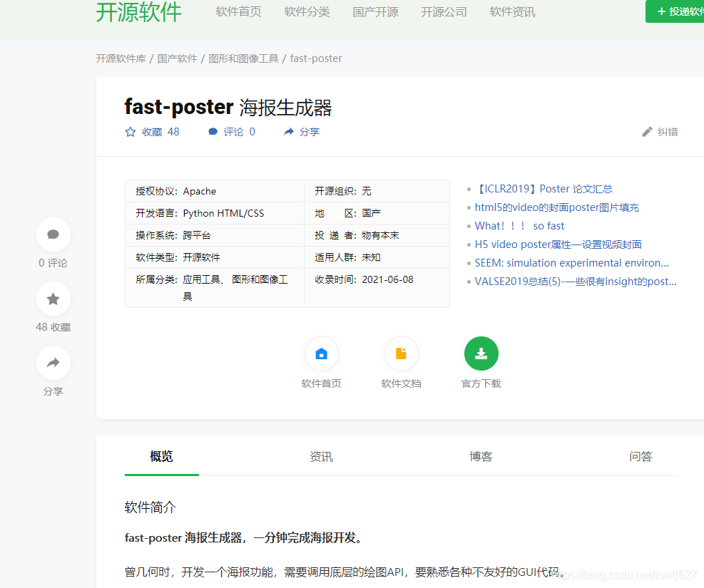
Task: Click the 2021-06-08 收录时间 value
Action: [387, 280]
